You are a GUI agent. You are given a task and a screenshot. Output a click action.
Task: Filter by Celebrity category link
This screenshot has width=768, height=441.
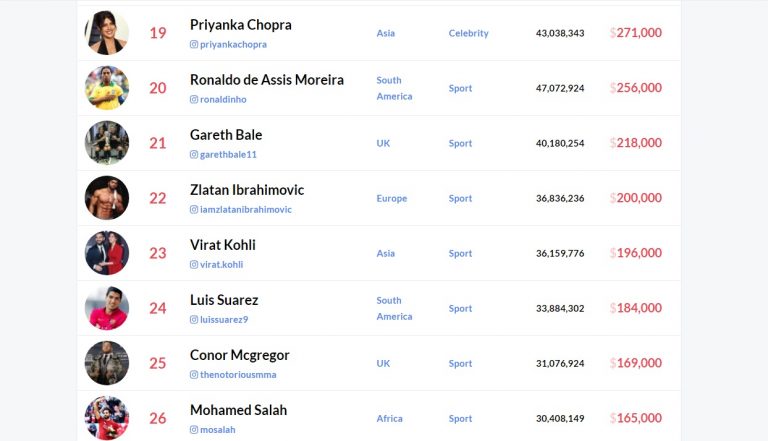[469, 33]
